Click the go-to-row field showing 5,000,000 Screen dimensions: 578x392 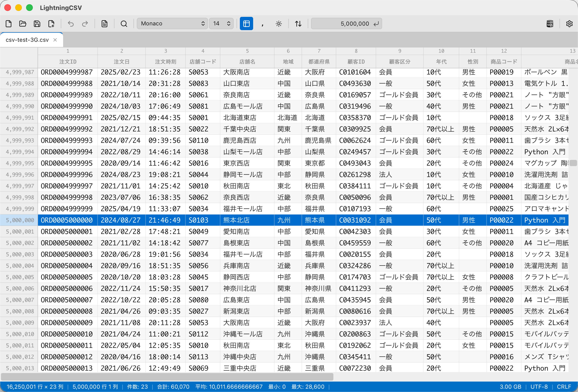346,24
